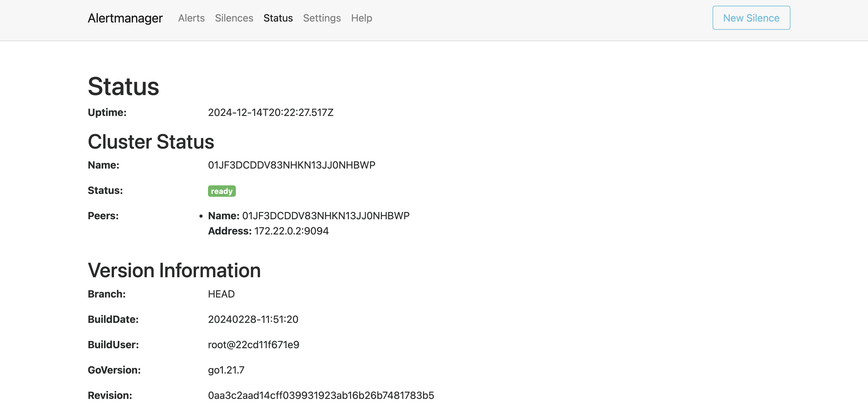The height and width of the screenshot is (410, 868).
Task: Click the peer address 172.22.0.2:9094
Action: coord(292,231)
